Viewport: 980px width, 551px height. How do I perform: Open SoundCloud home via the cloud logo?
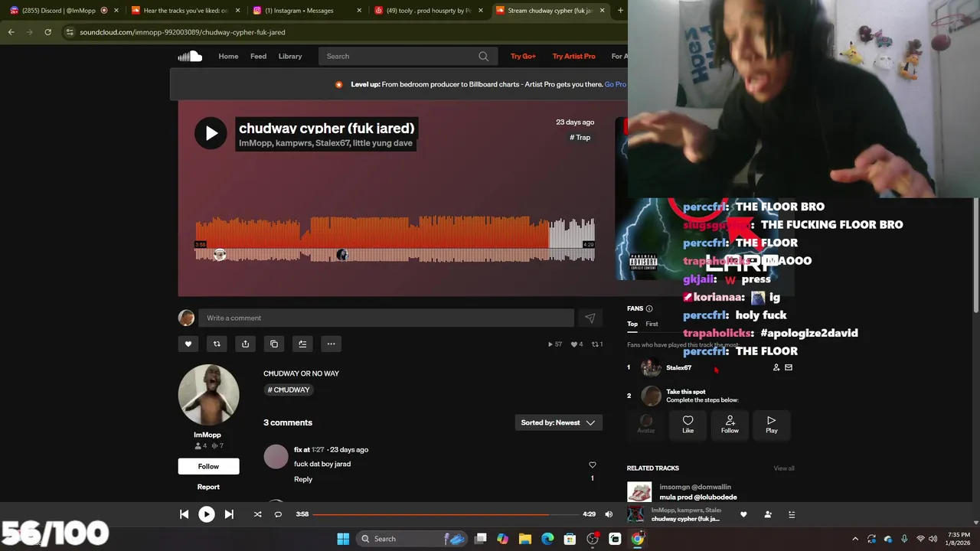click(190, 56)
